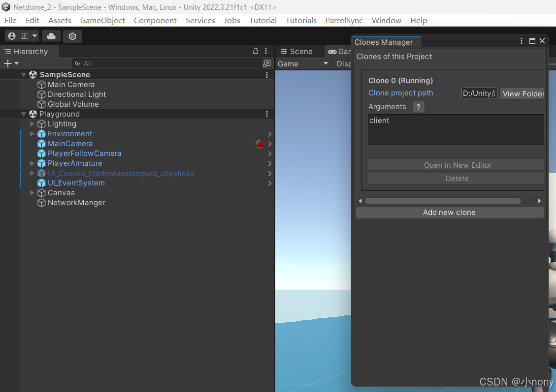This screenshot has height=392, width=556.
Task: Click the Hierarchy panel options menu icon
Action: pyautogui.click(x=266, y=51)
